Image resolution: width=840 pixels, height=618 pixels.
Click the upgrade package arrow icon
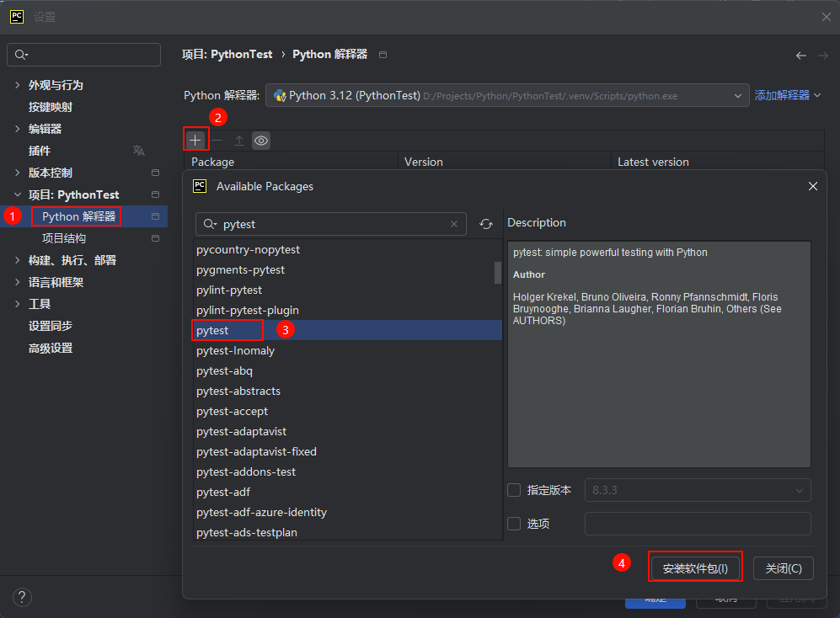click(239, 141)
